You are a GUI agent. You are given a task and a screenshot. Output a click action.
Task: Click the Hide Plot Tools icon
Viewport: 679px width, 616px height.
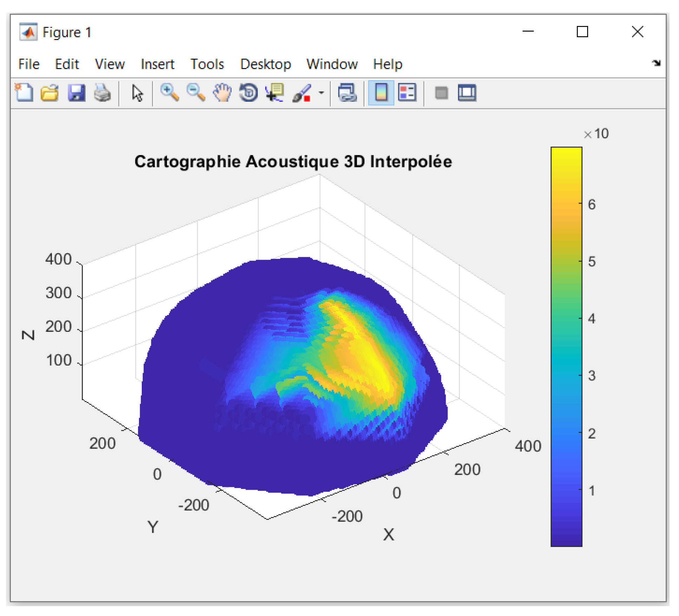(x=441, y=93)
